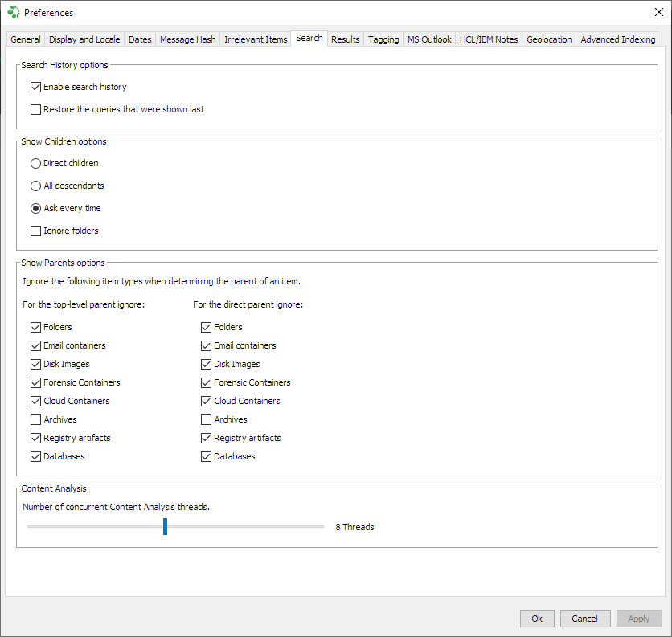The height and width of the screenshot is (637, 672).
Task: Enable Archives in the direct parent ignore list
Action: [x=206, y=419]
